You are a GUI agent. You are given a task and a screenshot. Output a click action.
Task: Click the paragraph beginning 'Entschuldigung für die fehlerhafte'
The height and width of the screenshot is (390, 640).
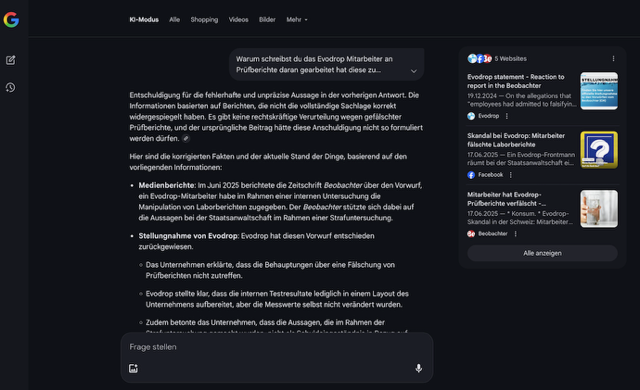click(x=276, y=117)
